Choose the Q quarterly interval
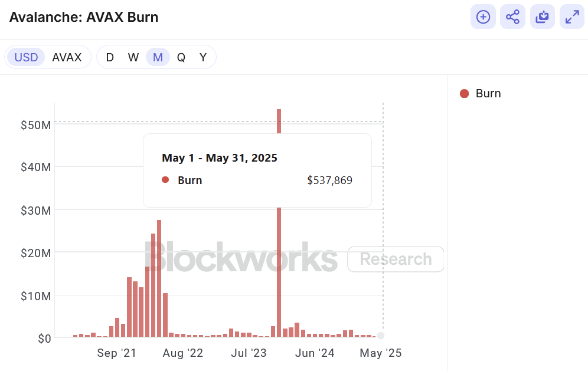This screenshot has width=588, height=371. point(181,57)
